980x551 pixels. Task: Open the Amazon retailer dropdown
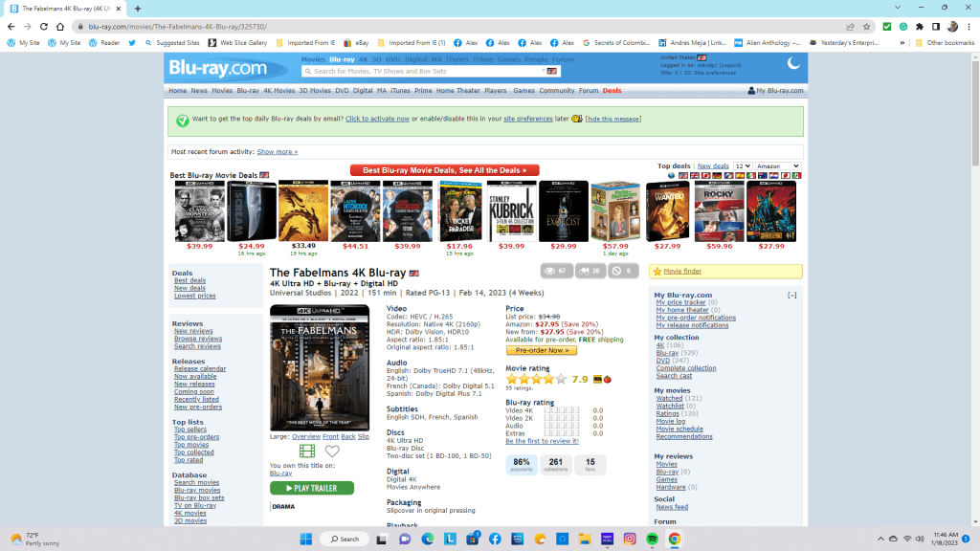point(777,166)
